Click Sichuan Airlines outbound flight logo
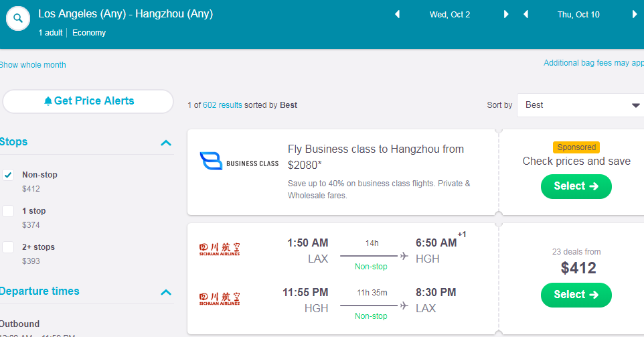Viewport: 644px width, 337px height. click(x=220, y=249)
